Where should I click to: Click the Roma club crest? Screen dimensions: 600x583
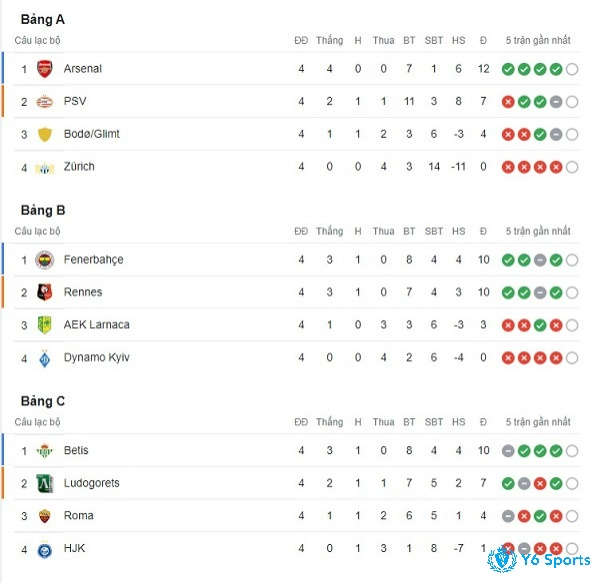click(x=44, y=516)
